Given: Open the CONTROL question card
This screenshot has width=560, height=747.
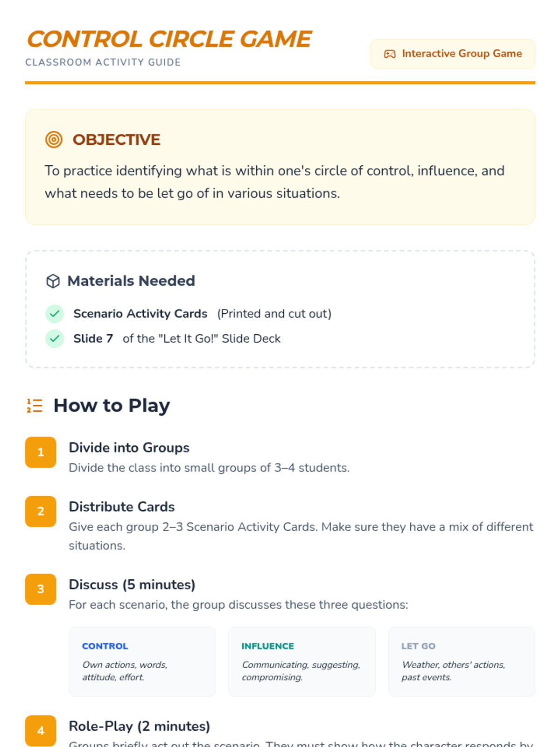Looking at the screenshot, I should (142, 662).
